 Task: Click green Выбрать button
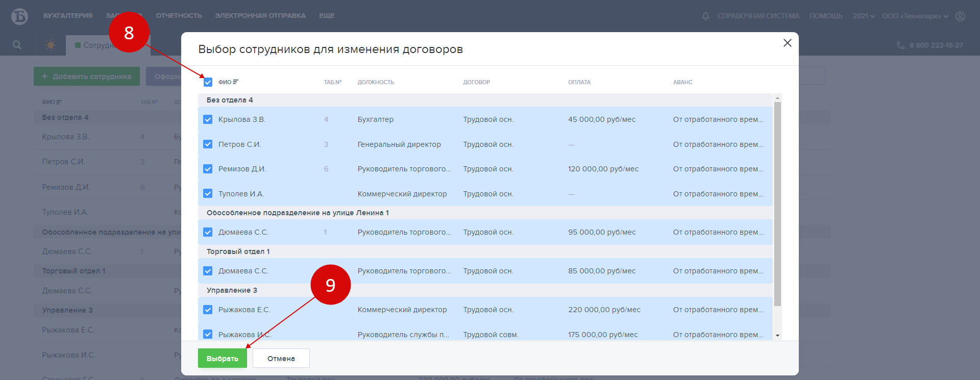click(223, 358)
